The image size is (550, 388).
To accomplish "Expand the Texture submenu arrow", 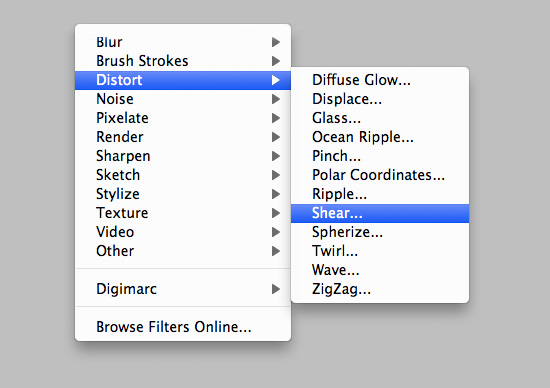I will pyautogui.click(x=276, y=213).
